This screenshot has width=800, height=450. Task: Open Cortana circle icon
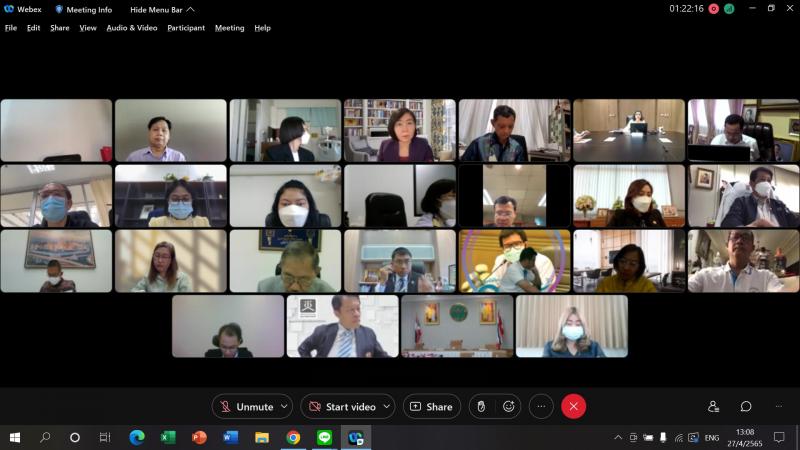click(x=75, y=437)
